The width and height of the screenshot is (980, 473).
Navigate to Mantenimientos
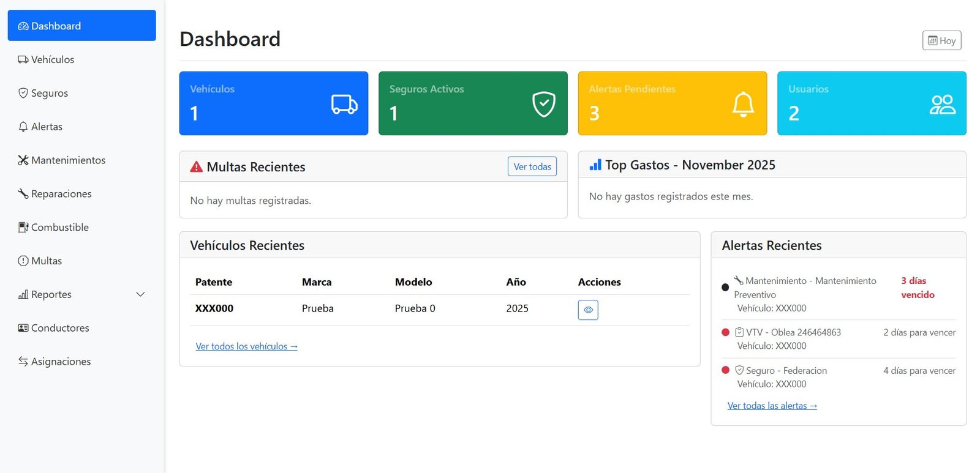tap(81, 160)
